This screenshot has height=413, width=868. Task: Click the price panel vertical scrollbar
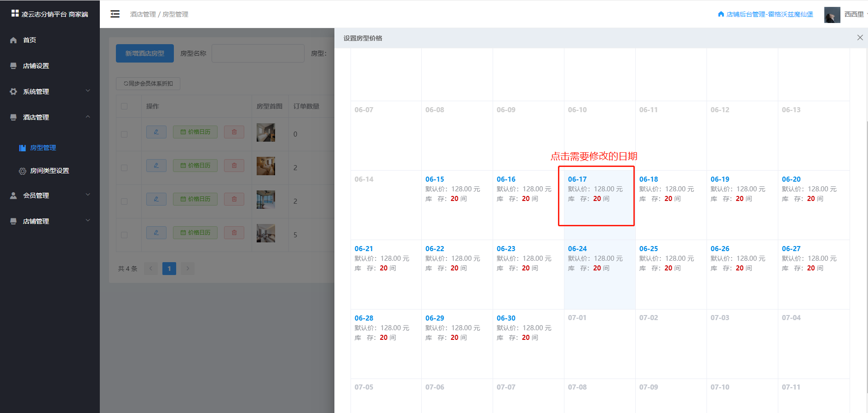[x=866, y=258]
